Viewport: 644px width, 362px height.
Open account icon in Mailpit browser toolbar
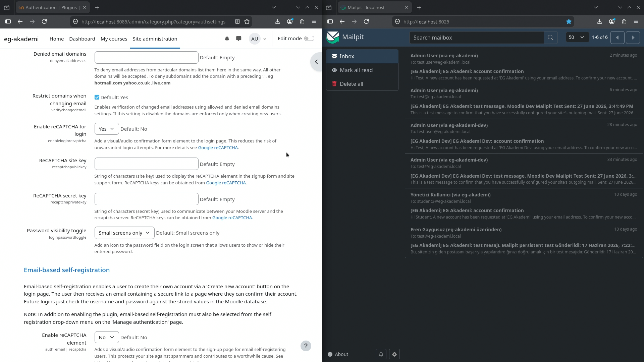(x=612, y=21)
